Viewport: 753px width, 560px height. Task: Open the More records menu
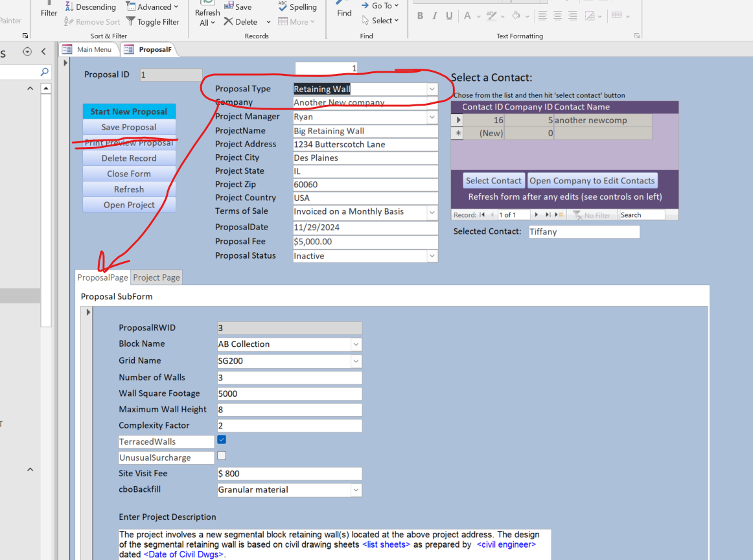pyautogui.click(x=296, y=21)
